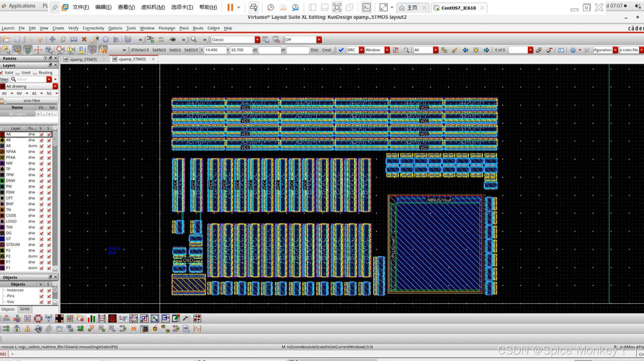
Task: Click the red X Delete icon
Action: point(84,39)
